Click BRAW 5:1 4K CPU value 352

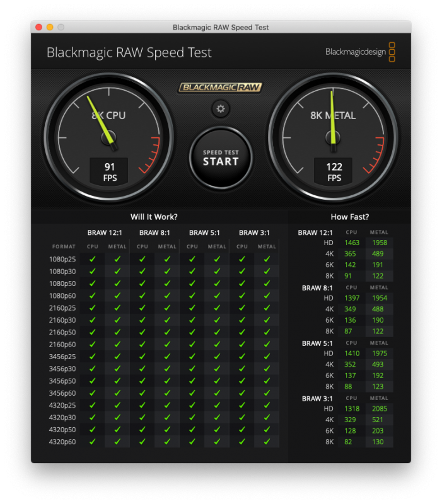[x=350, y=365]
